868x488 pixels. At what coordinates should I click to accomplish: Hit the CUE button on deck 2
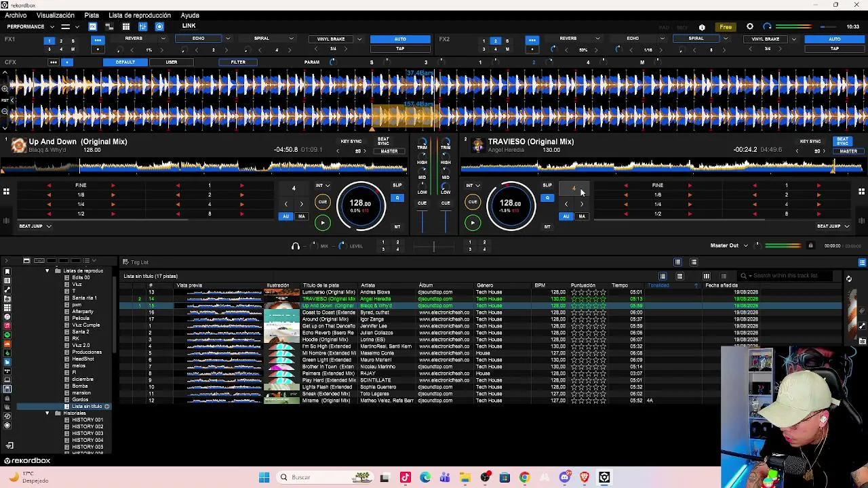click(x=473, y=202)
